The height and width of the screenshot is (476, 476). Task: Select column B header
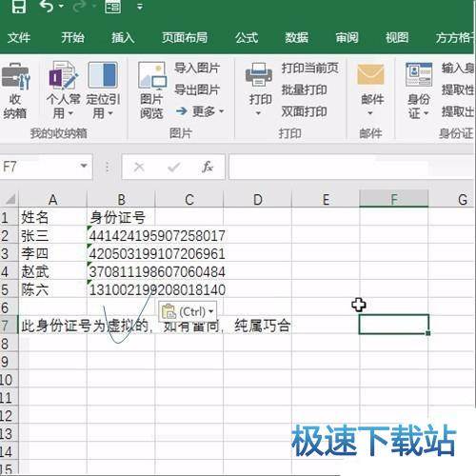[121, 200]
